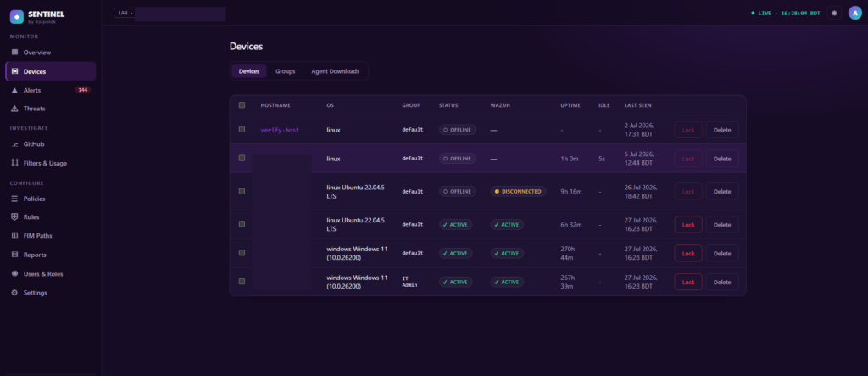Select the Devices icon in the sidebar
Viewport: 868px width, 376px height.
coord(15,71)
